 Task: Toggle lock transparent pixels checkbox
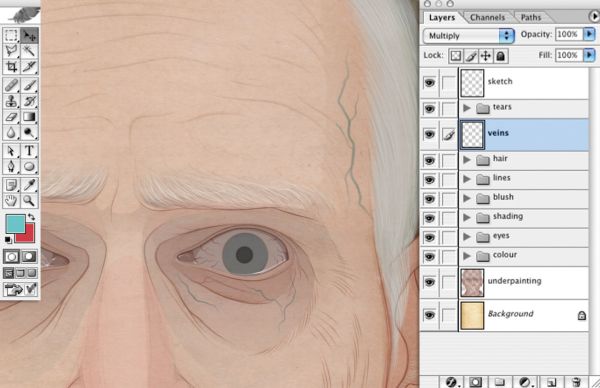coord(455,56)
